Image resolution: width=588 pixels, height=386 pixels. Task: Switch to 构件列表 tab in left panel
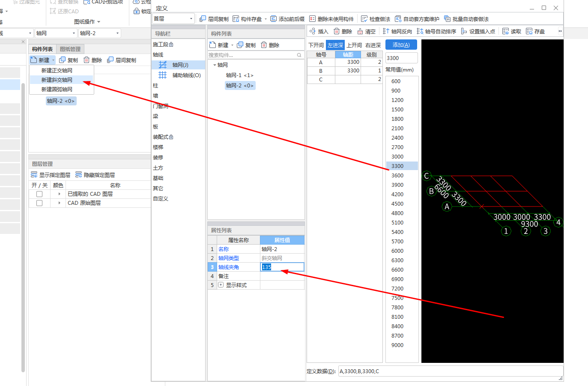point(42,49)
